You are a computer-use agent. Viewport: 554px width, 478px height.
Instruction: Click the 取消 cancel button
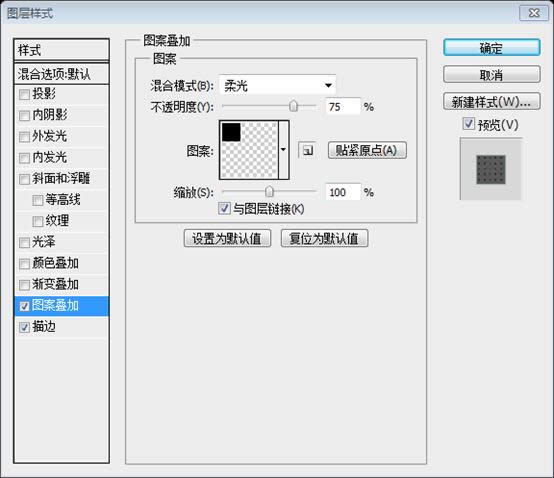[x=491, y=75]
